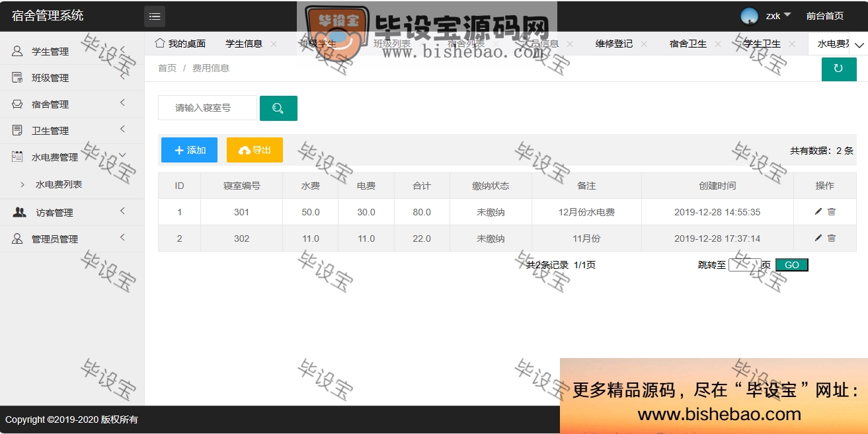
Task: Select 水电费列表 in the sidebar
Action: click(59, 184)
